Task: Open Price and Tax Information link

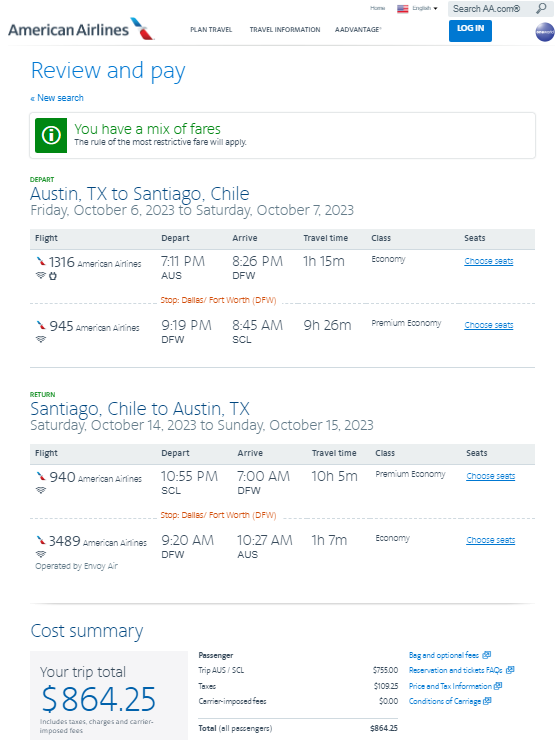Action: [450, 686]
